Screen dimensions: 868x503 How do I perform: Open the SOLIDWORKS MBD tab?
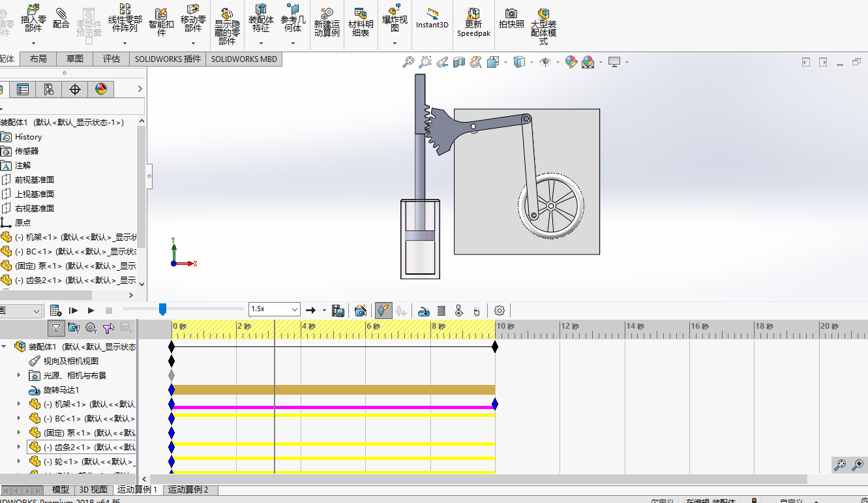[244, 59]
